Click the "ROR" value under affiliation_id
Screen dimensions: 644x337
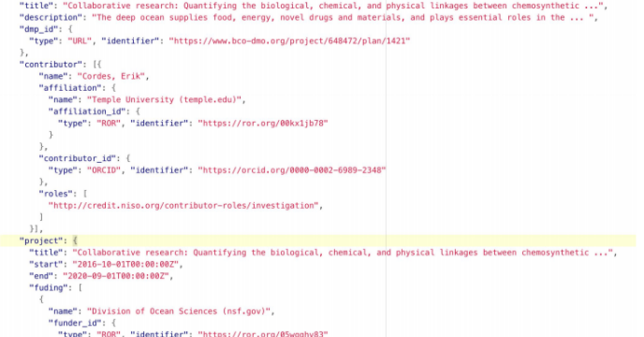pyautogui.click(x=109, y=124)
